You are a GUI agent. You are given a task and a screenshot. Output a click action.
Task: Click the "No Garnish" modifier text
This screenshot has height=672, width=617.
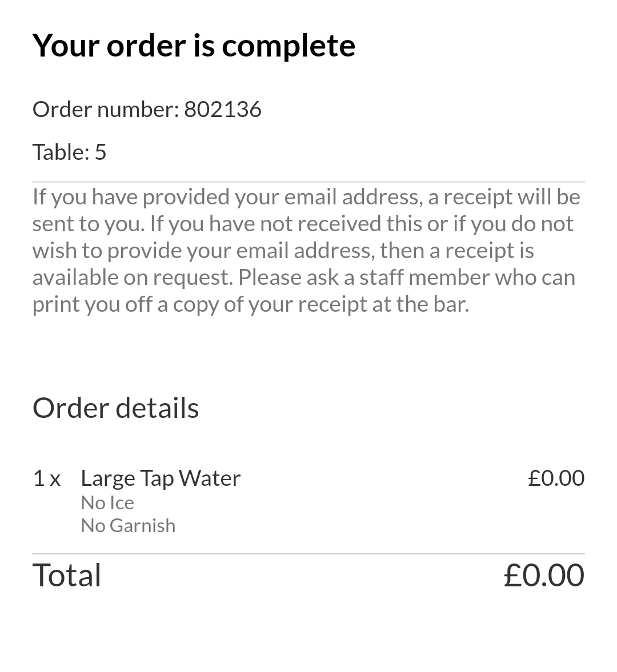128,525
